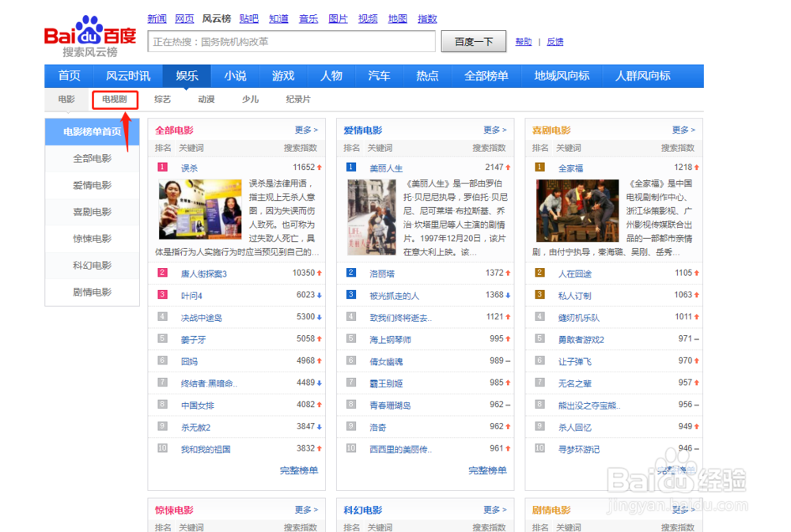791x532 pixels.
Task: Open 完整榜单 under 全部电影 list
Action: point(299,470)
